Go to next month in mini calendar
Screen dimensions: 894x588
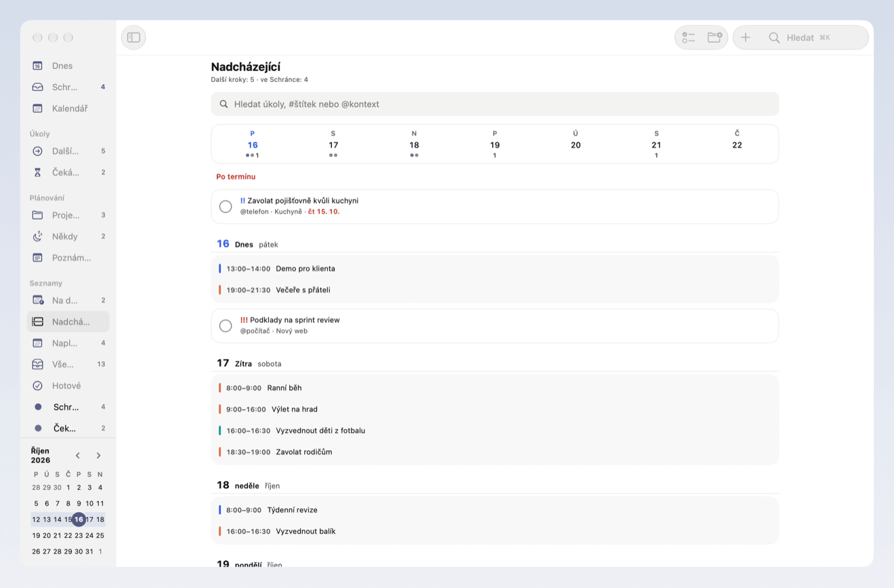tap(98, 455)
